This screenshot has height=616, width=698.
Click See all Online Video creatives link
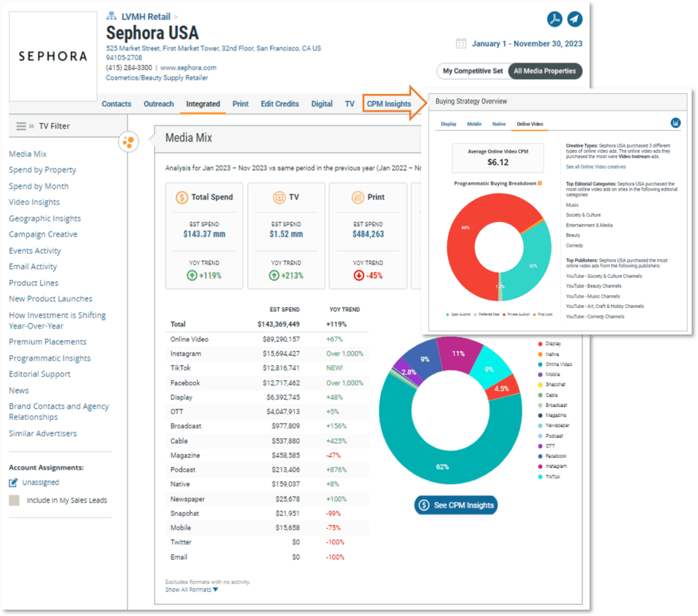point(596,167)
